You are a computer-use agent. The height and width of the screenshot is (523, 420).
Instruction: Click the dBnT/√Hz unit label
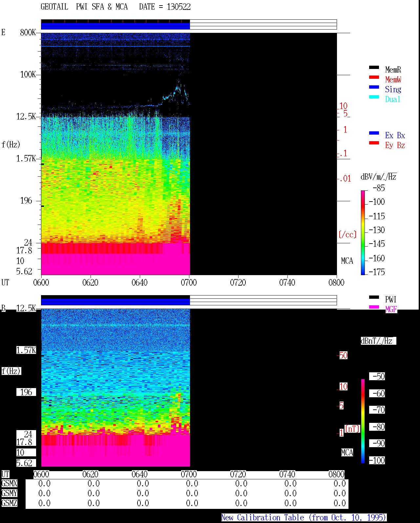(x=378, y=341)
